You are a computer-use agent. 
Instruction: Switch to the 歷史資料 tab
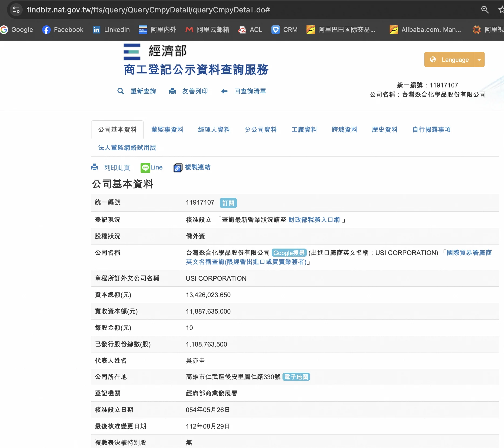click(x=384, y=130)
